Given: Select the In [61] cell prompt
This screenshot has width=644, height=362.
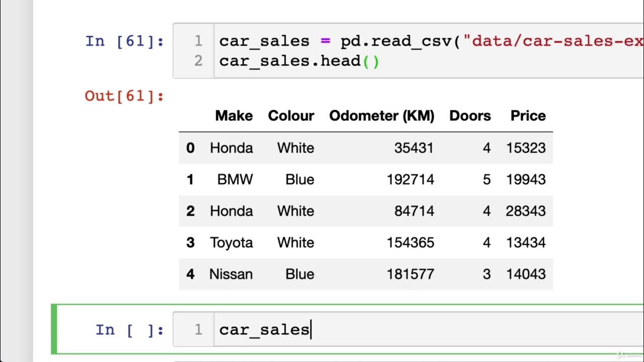Looking at the screenshot, I should click(125, 41).
